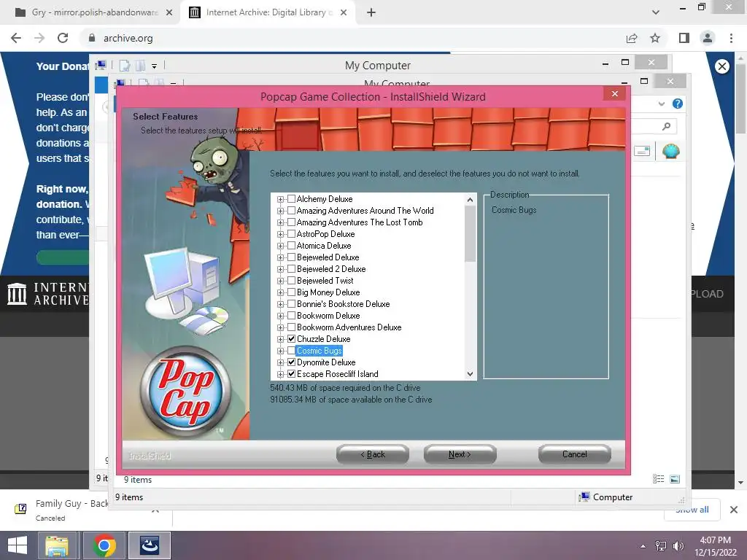Select the Bejeweled 2 Deluxe label
The height and width of the screenshot is (560, 747).
(331, 269)
